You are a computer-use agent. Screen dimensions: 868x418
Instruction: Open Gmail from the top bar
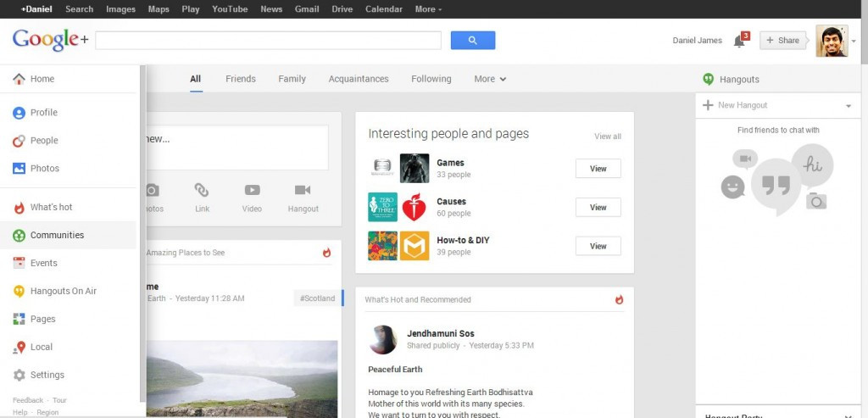(x=306, y=9)
